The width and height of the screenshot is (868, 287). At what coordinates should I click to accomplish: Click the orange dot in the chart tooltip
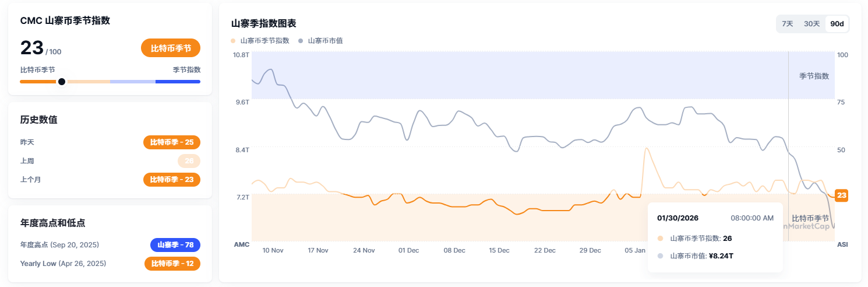click(x=660, y=239)
